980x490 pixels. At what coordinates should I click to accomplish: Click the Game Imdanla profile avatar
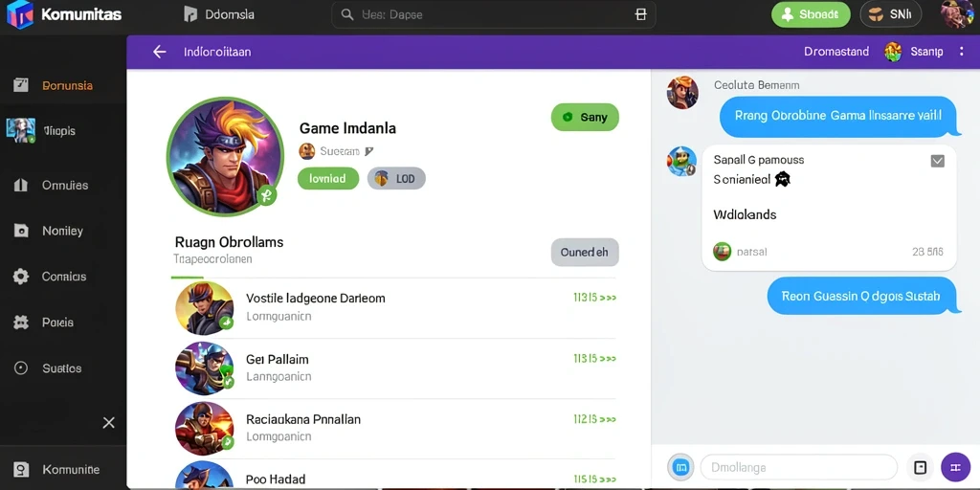(225, 156)
